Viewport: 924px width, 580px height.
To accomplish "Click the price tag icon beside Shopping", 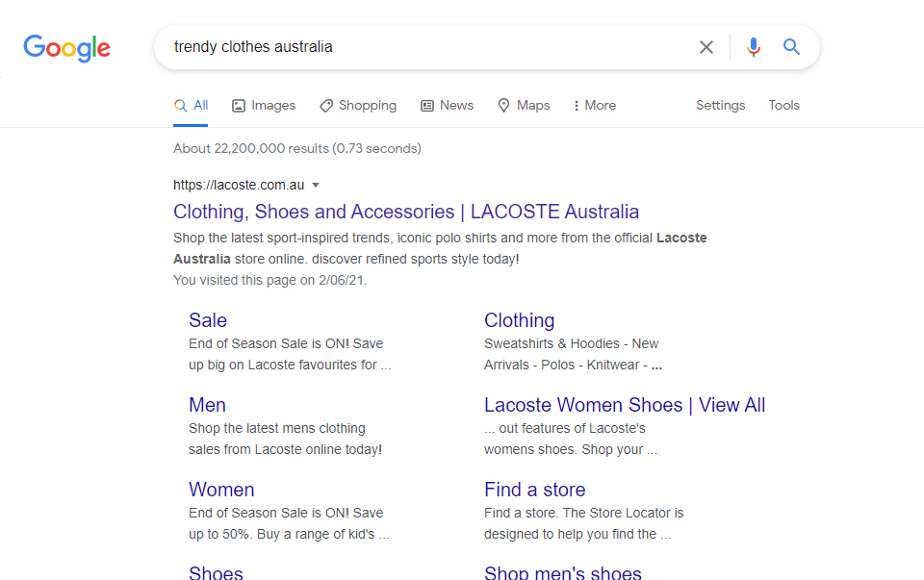I will click(x=326, y=106).
